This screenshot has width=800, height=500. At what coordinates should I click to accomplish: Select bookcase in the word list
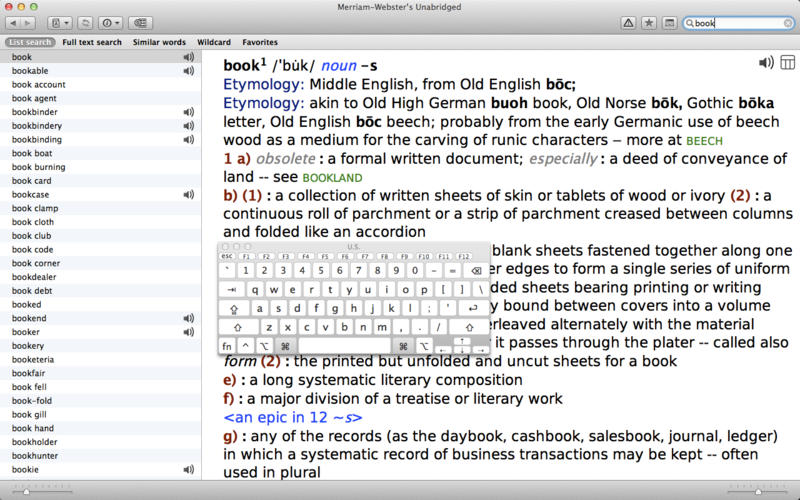32,195
